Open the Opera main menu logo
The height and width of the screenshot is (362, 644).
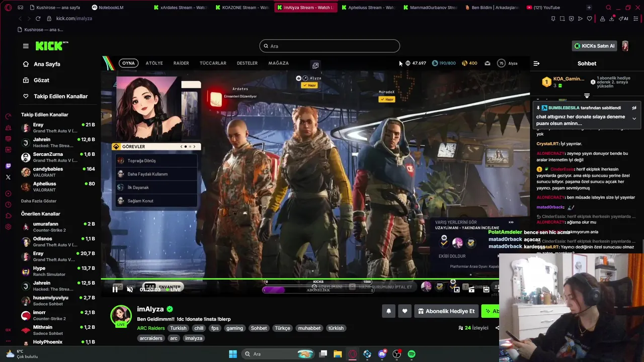click(x=8, y=8)
